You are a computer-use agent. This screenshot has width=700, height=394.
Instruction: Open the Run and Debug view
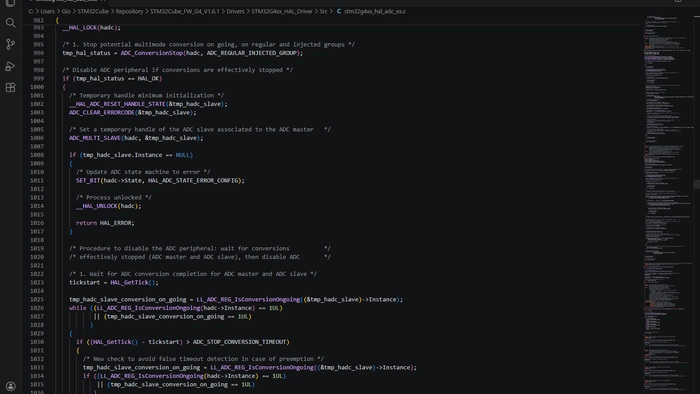10,66
